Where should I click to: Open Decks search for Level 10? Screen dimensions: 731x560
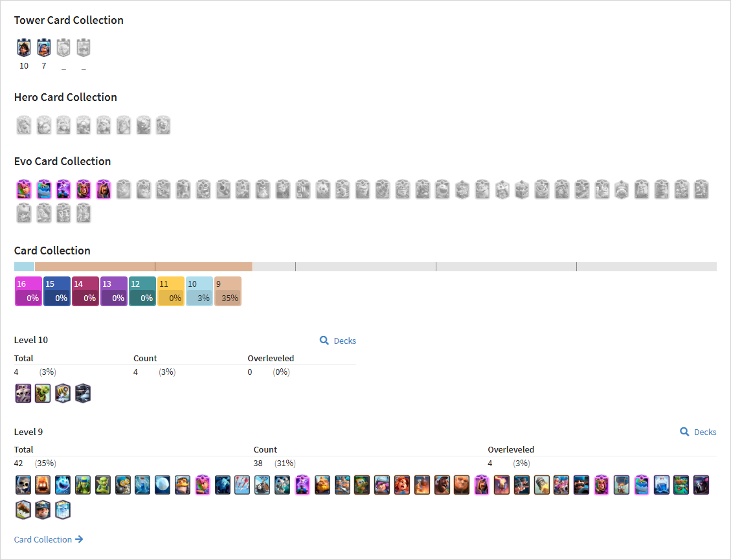tap(337, 341)
